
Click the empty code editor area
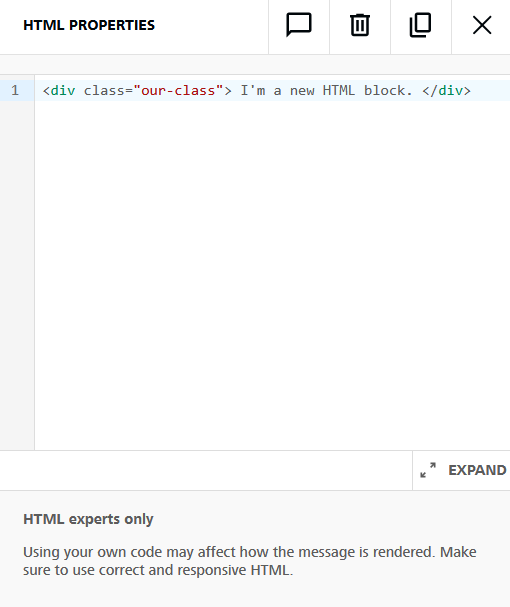272,275
